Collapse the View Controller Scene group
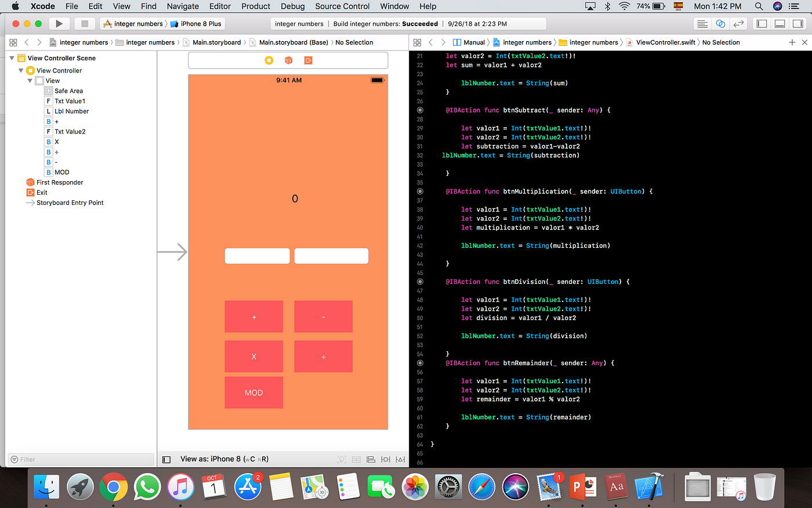Viewport: 812px width, 508px height. [x=12, y=58]
